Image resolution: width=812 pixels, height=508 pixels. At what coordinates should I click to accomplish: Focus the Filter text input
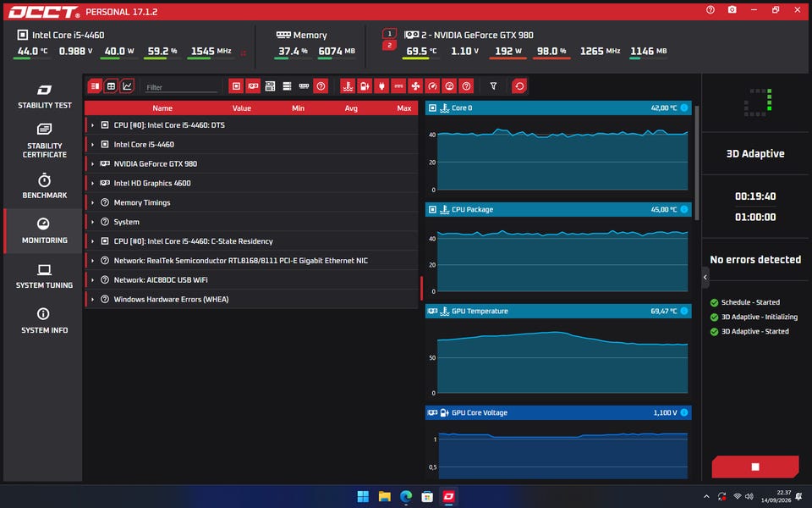pos(181,87)
